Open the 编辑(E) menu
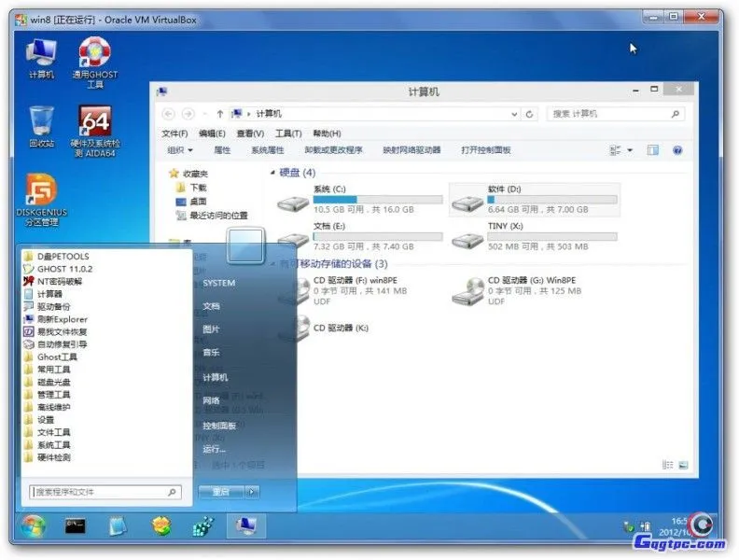 [x=212, y=133]
